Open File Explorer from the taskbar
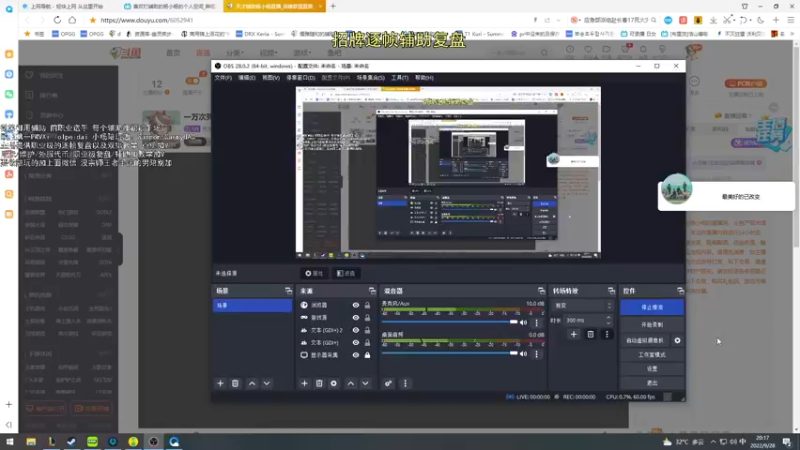Image resolution: width=800 pixels, height=450 pixels. coord(31,442)
